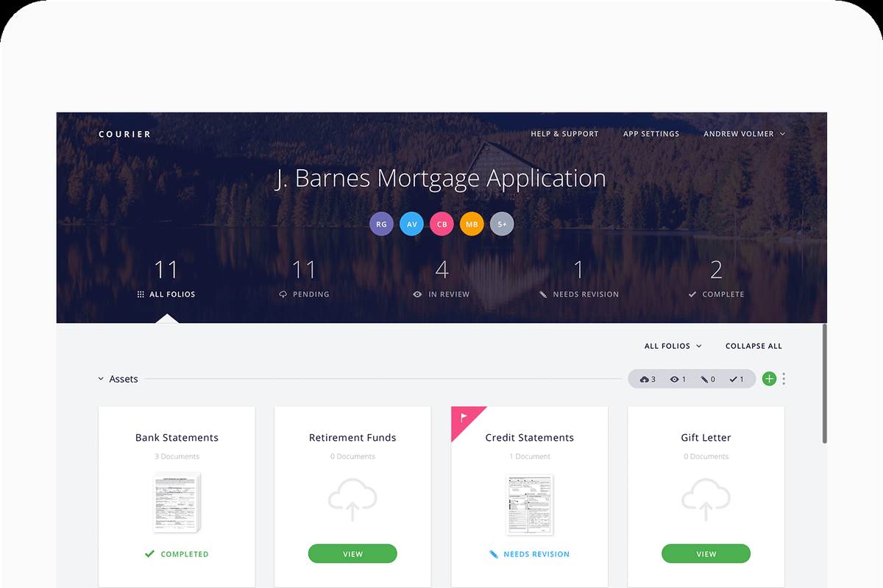Select the CB avatar
This screenshot has height=588, width=883.
(x=441, y=224)
